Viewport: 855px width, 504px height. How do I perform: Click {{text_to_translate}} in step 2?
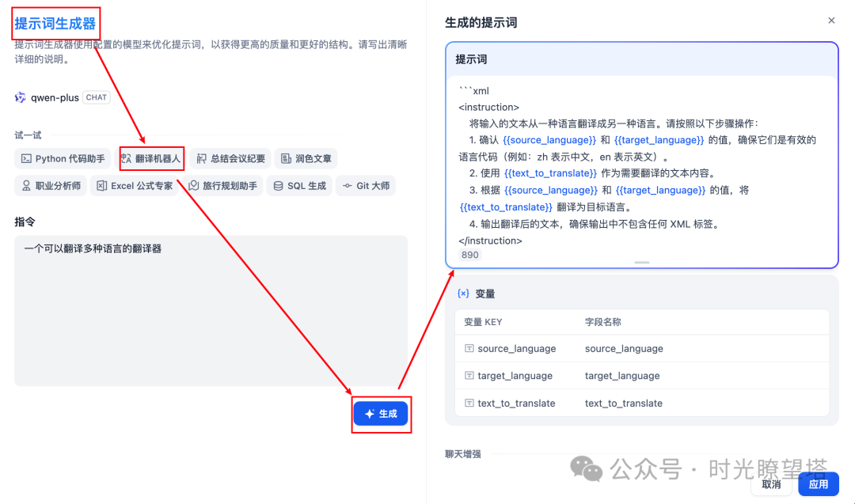pos(551,173)
